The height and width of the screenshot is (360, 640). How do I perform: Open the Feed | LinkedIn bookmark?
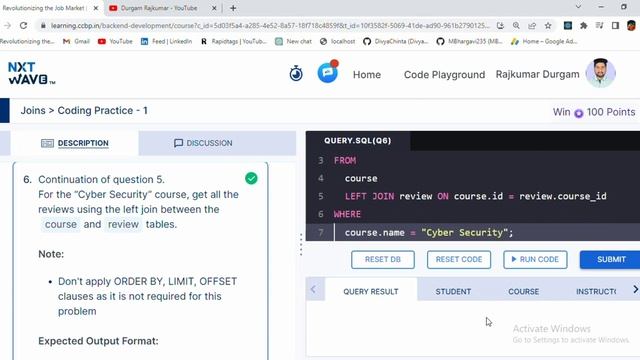[166, 41]
